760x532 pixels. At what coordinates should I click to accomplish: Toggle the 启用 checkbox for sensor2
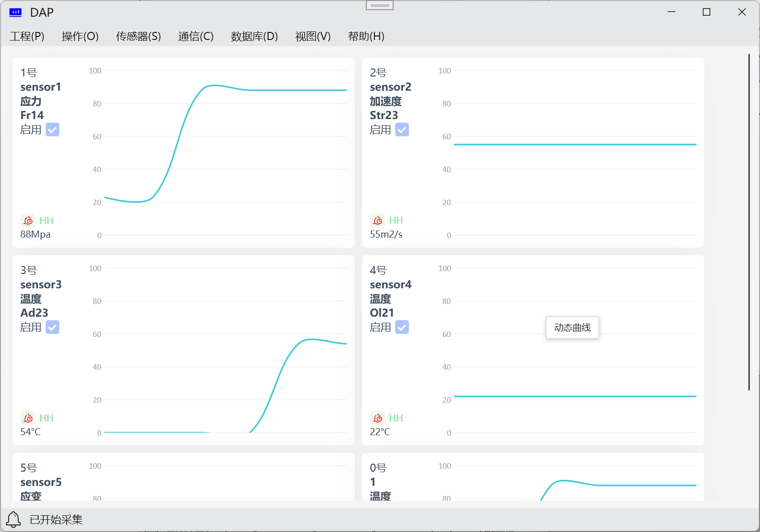402,130
